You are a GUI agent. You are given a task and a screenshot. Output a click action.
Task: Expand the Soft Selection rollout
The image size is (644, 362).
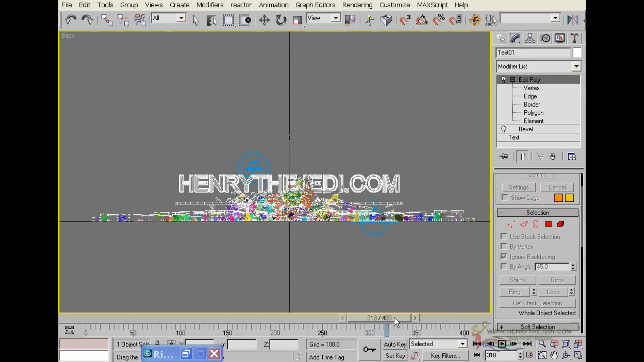click(x=538, y=327)
